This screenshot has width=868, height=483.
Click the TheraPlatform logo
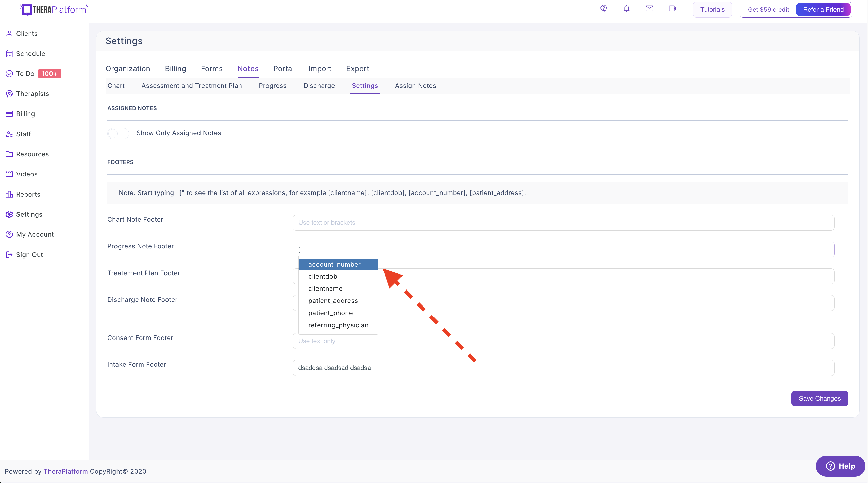coord(54,9)
